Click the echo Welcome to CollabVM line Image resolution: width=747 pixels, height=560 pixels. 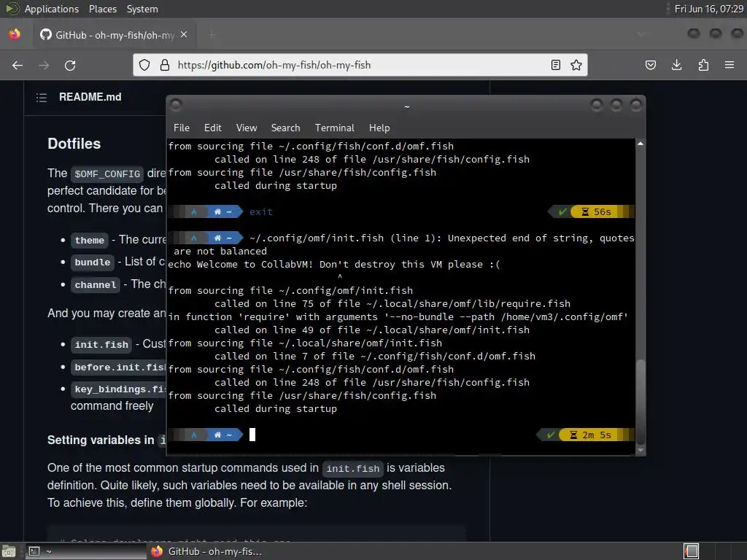[334, 264]
